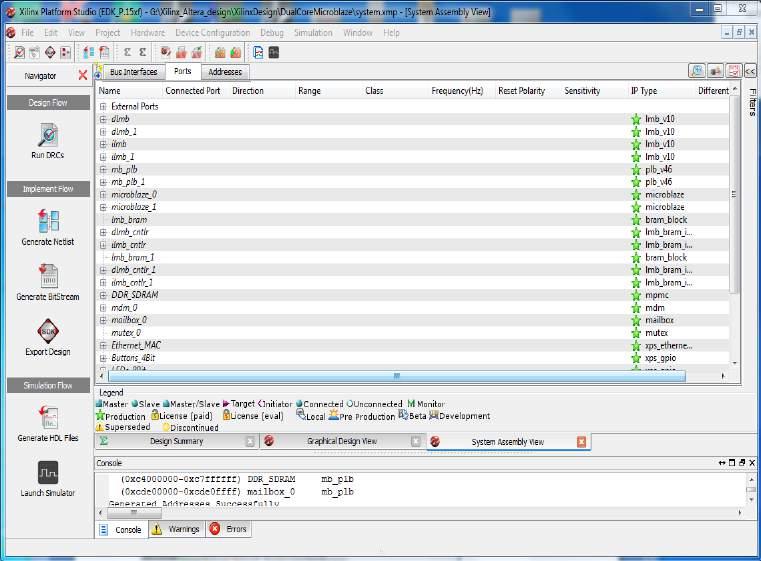Click the bitstream document icon in toolbar
The image size is (761, 561).
(x=104, y=52)
